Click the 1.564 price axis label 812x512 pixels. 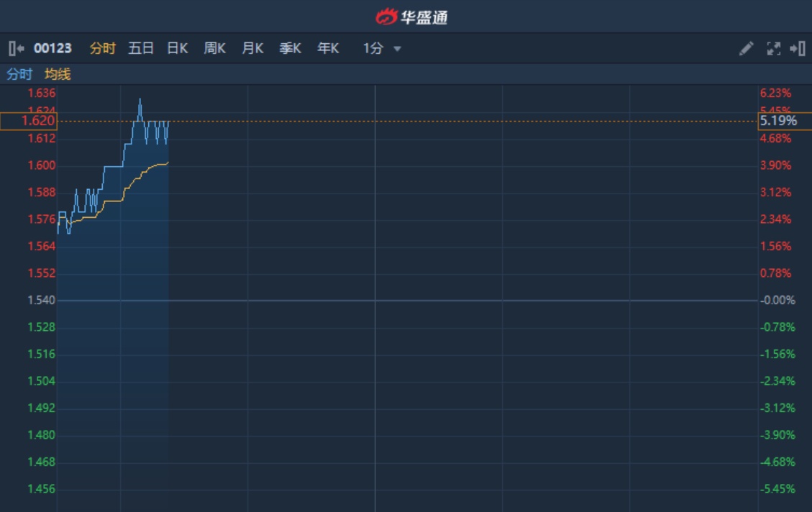tap(42, 247)
